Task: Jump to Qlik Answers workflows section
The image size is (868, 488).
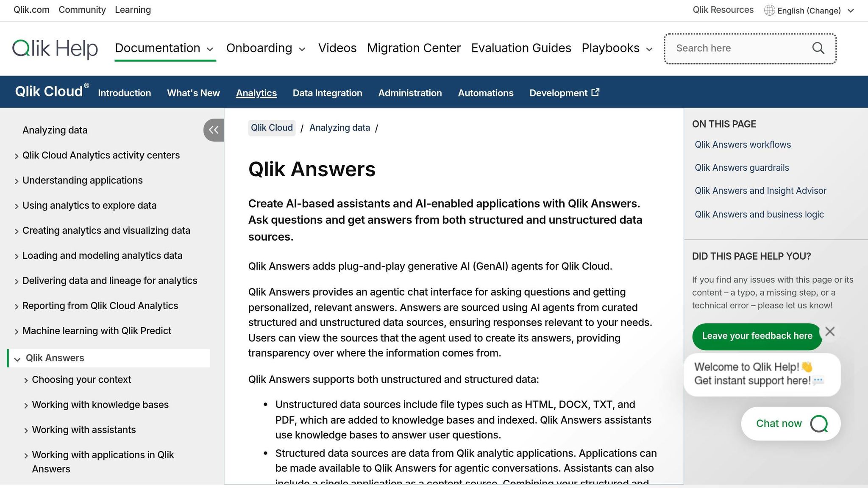Action: 743,144
